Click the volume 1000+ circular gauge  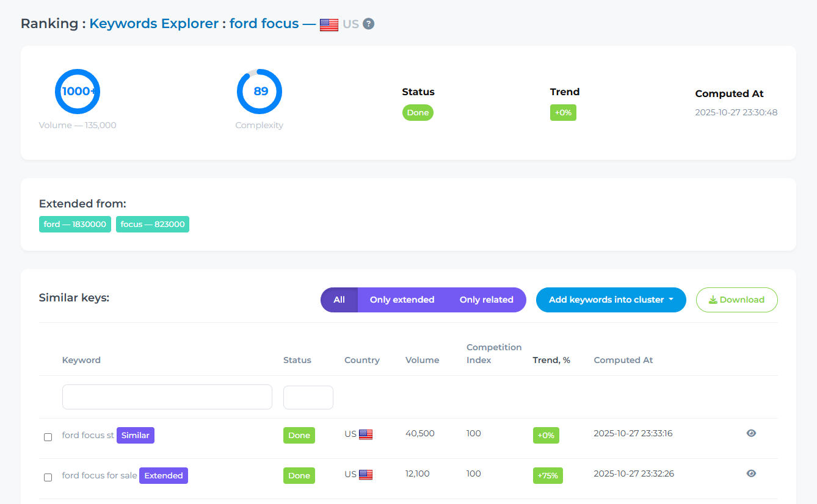tap(78, 92)
